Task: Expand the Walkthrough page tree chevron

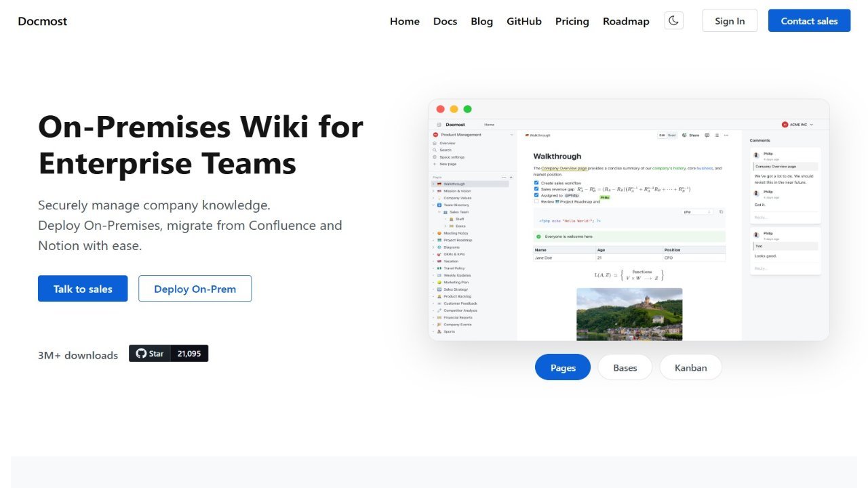Action: coord(433,184)
